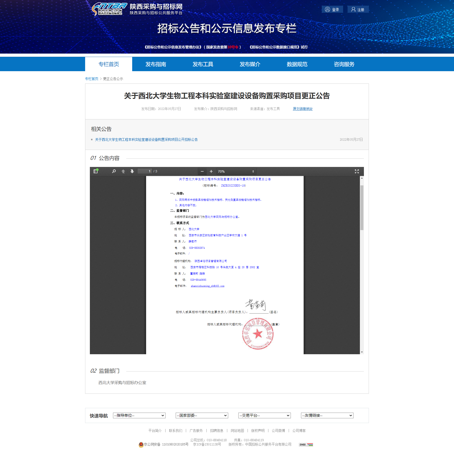Toggle the PDF viewer sidebar
This screenshot has height=476, width=454.
[x=96, y=171]
